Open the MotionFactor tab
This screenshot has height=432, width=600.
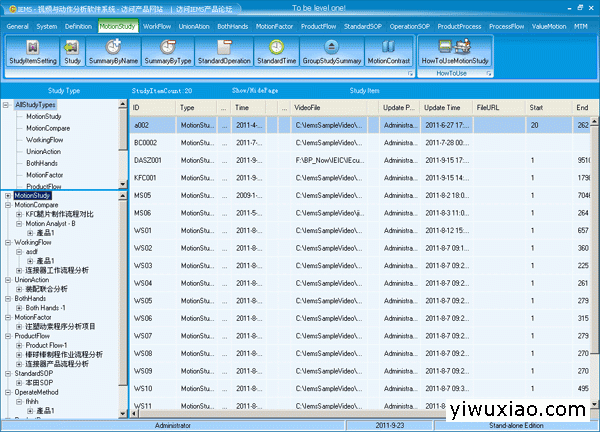274,26
